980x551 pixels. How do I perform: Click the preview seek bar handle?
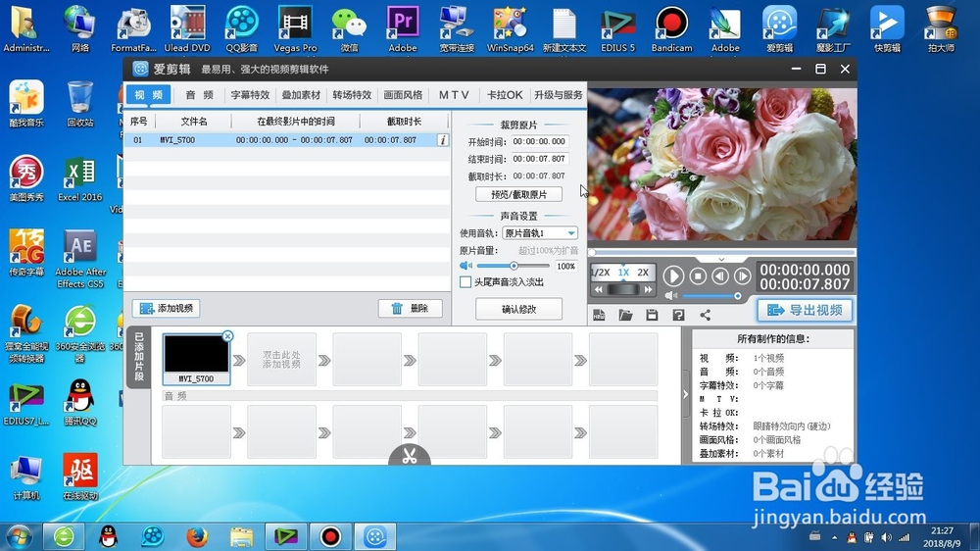(x=591, y=252)
